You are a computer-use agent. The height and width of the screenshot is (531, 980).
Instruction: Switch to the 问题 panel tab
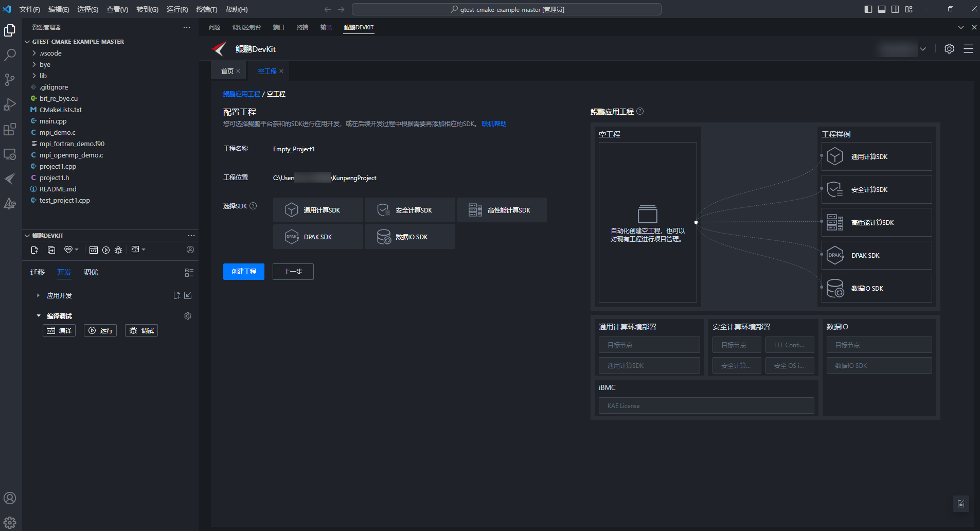pos(215,27)
